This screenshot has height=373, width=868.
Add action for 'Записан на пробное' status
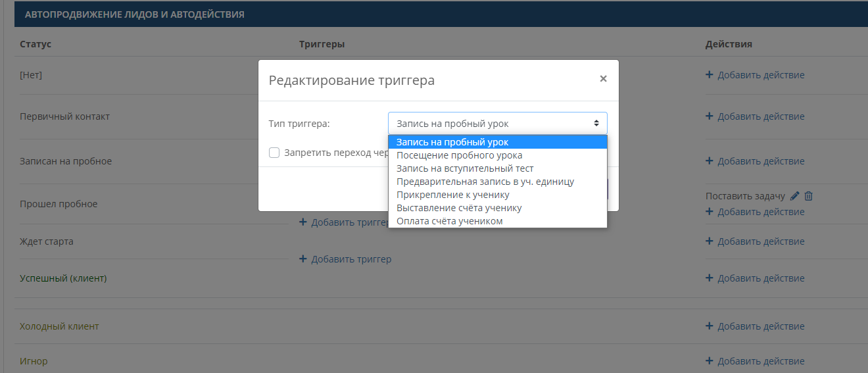click(x=755, y=161)
